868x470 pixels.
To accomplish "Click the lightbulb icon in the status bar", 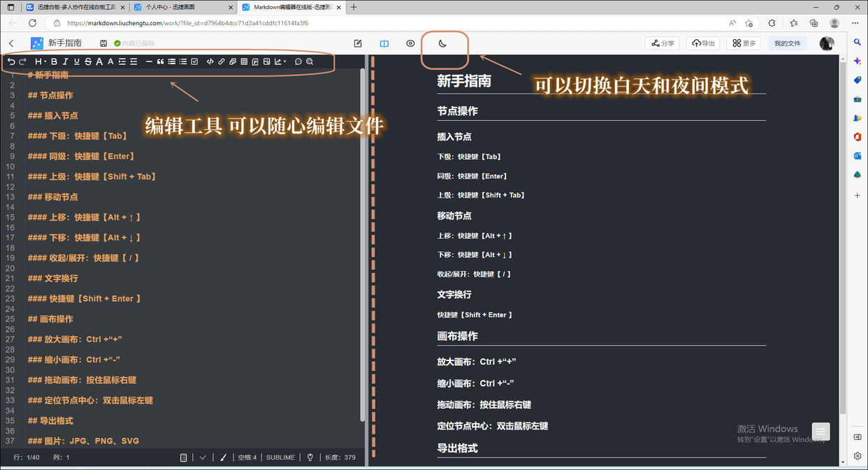I will click(x=310, y=457).
